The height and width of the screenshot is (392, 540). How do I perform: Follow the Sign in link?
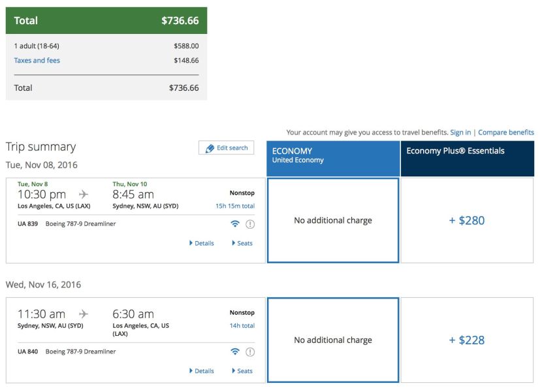click(460, 132)
